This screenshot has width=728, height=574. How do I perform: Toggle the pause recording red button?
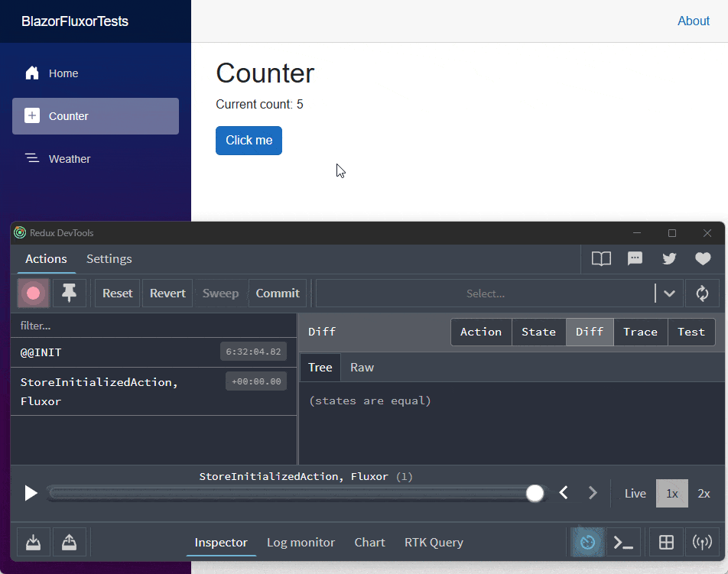[33, 293]
